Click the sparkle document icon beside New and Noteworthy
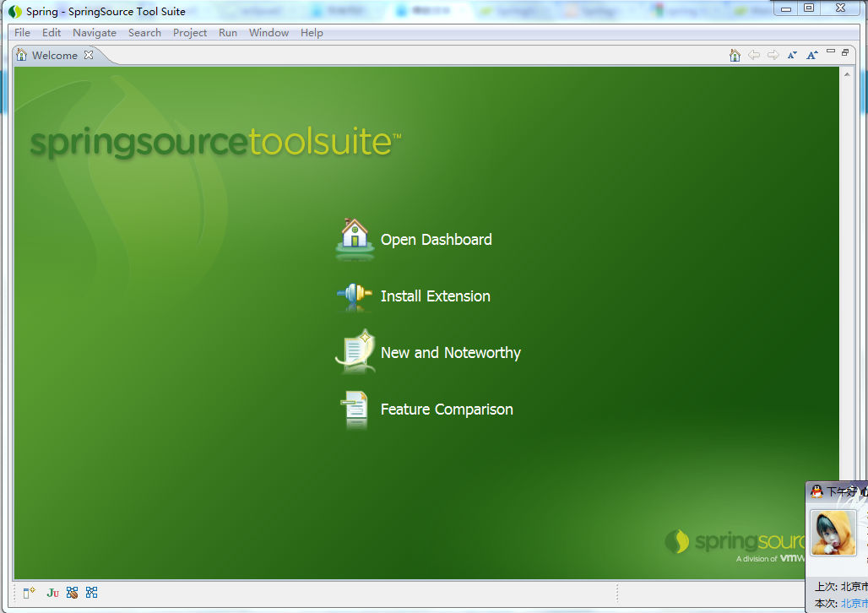This screenshot has height=613, width=868. click(x=355, y=351)
